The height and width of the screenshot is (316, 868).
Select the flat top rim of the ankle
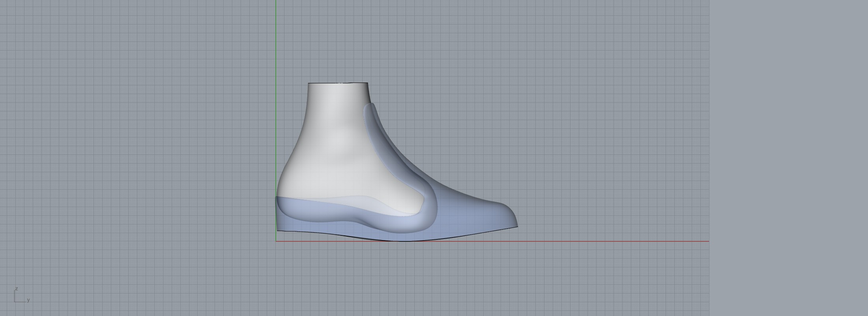click(338, 83)
